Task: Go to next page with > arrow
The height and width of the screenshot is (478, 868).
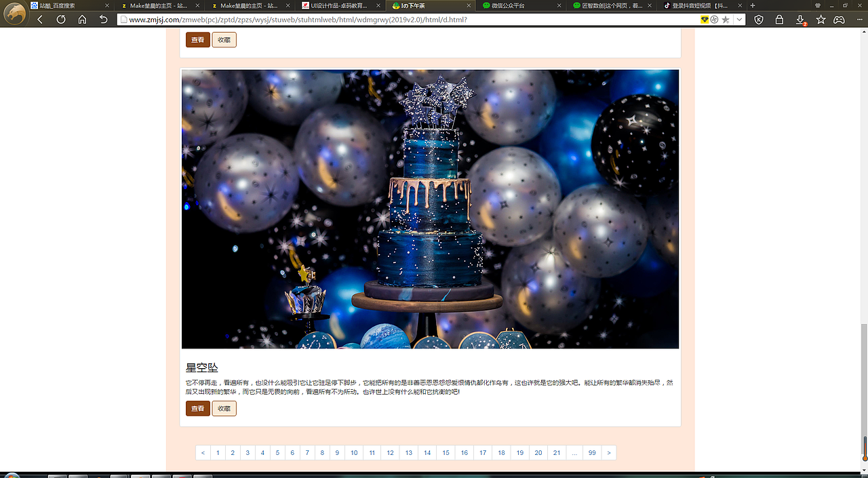Action: pyautogui.click(x=609, y=453)
